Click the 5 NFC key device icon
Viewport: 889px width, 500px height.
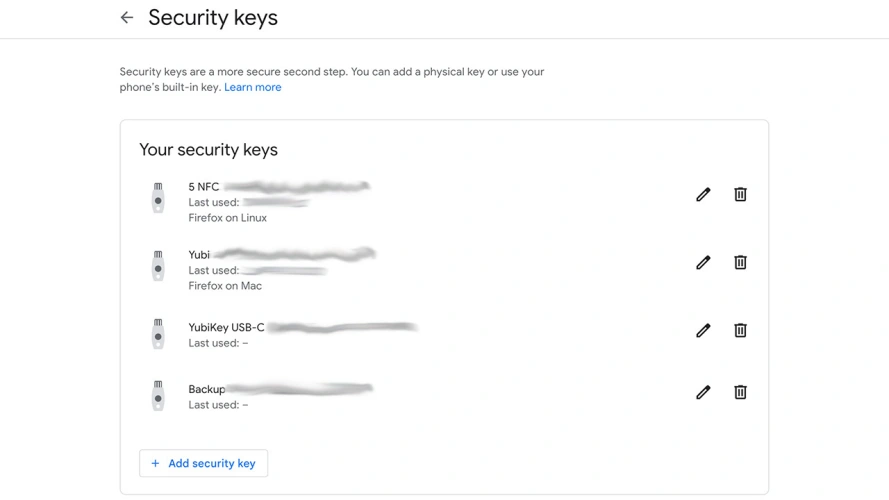[x=158, y=198]
